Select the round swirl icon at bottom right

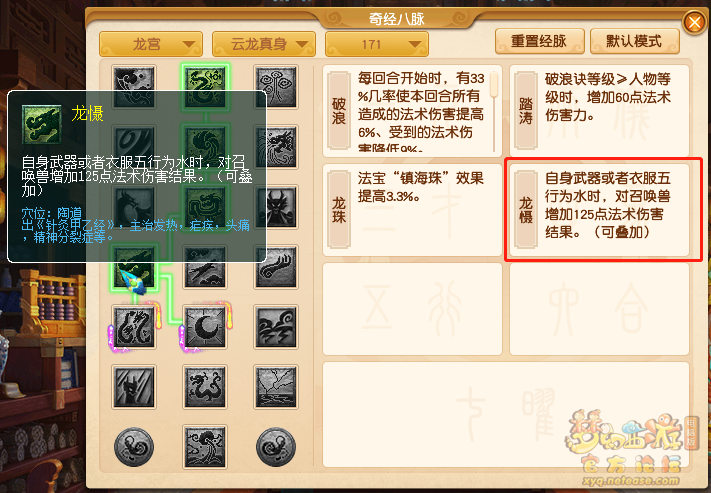tap(276, 447)
